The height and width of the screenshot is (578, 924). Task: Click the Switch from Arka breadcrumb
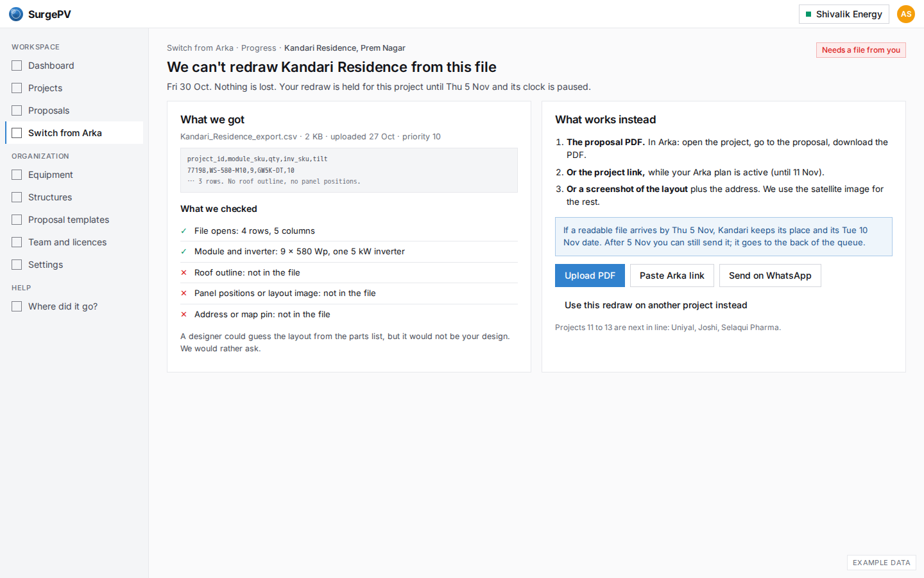point(200,48)
